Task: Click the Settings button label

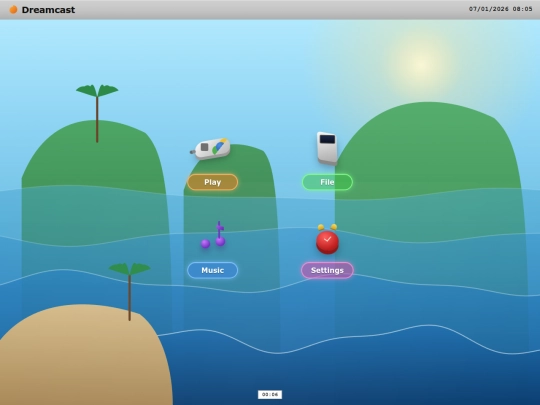Action: (327, 270)
